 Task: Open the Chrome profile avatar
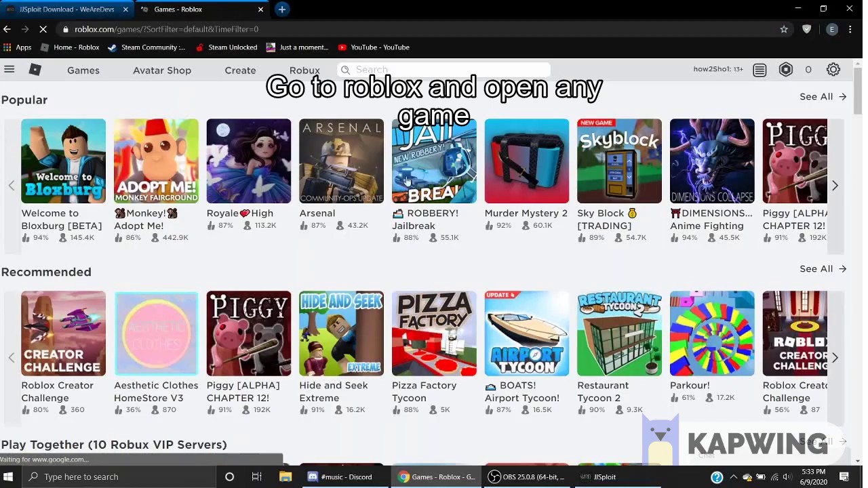832,29
